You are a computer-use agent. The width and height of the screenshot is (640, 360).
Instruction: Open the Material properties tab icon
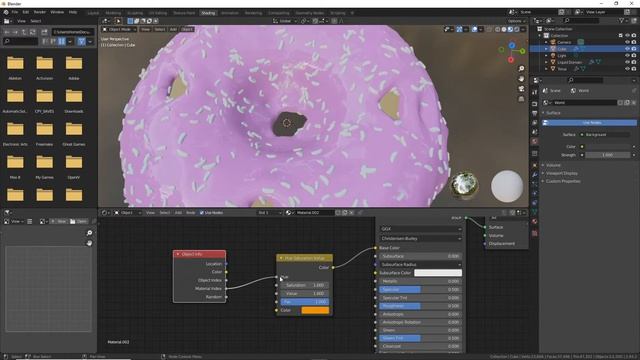535,221
